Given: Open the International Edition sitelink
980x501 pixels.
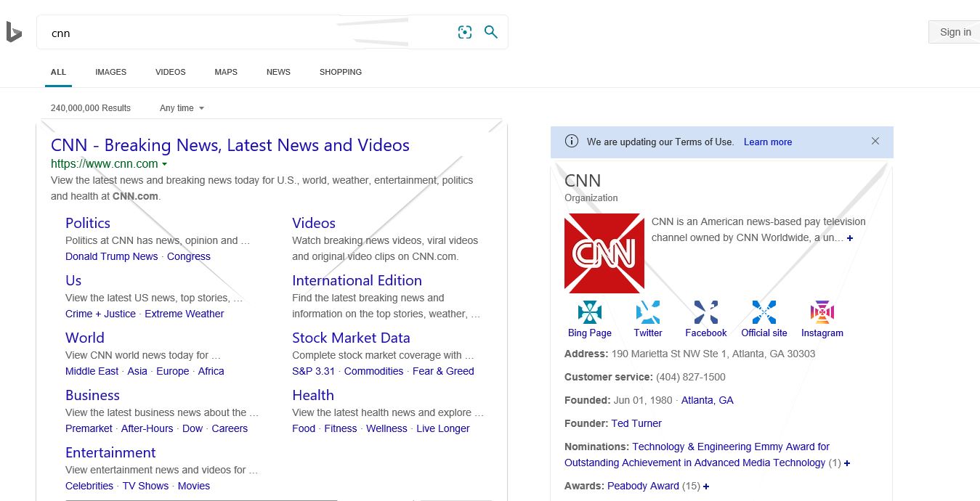Looking at the screenshot, I should point(357,280).
